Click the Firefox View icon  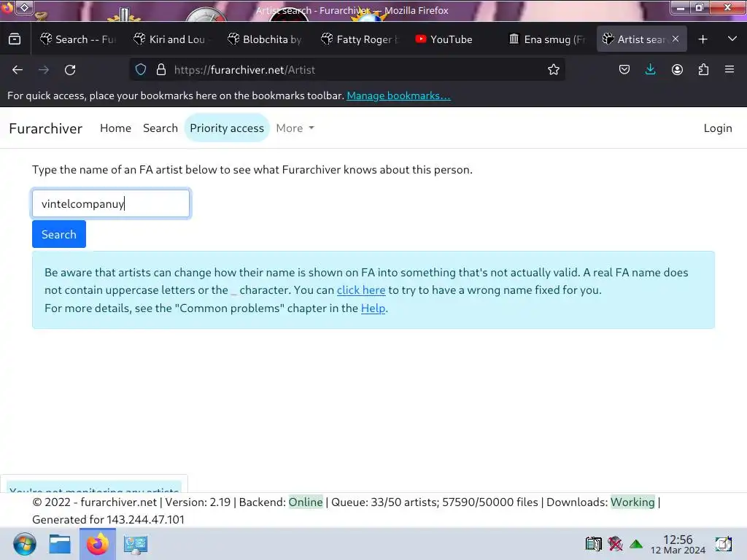[15, 39]
